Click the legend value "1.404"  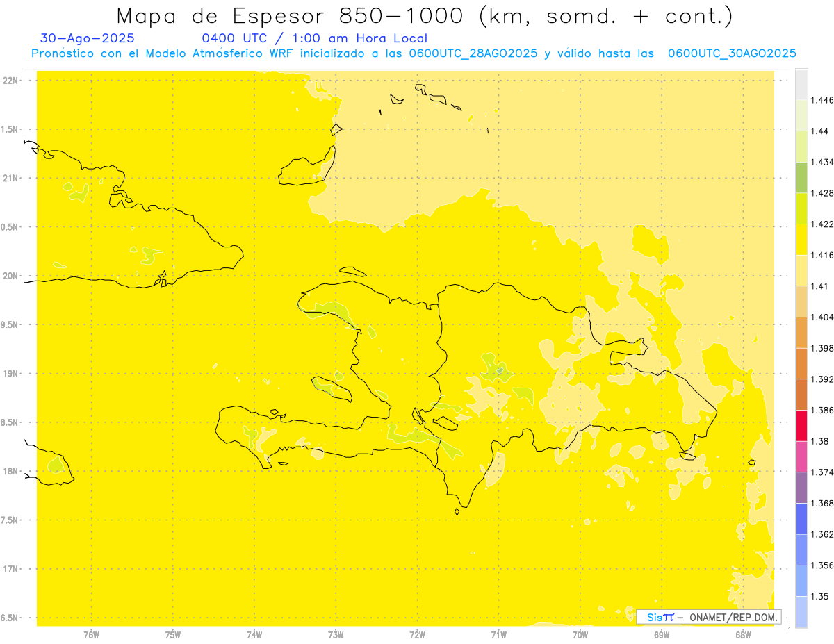(x=821, y=317)
